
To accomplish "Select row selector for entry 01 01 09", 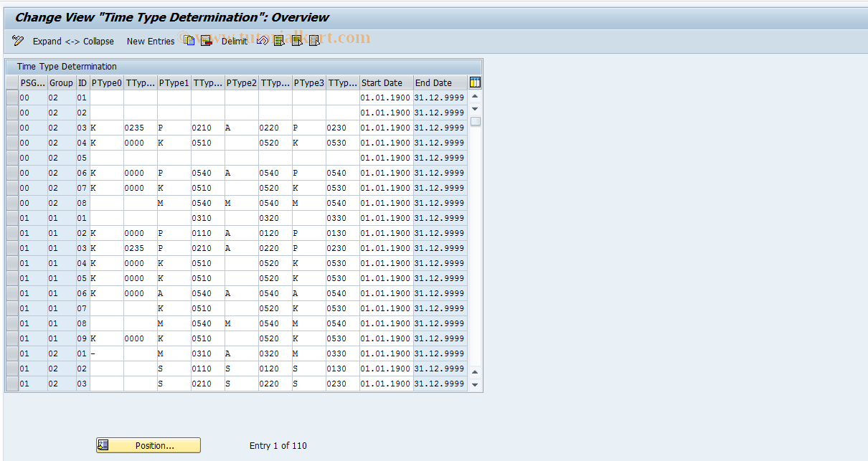I will 11,338.
